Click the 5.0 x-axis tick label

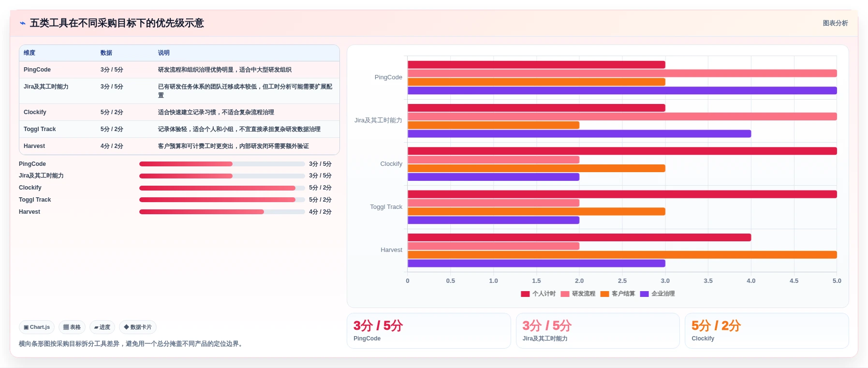click(x=837, y=281)
